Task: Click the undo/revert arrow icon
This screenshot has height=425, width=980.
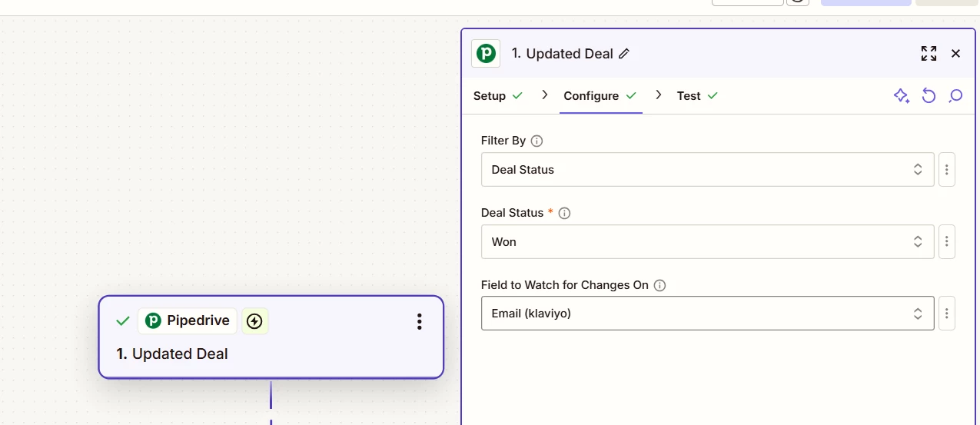Action: (929, 96)
